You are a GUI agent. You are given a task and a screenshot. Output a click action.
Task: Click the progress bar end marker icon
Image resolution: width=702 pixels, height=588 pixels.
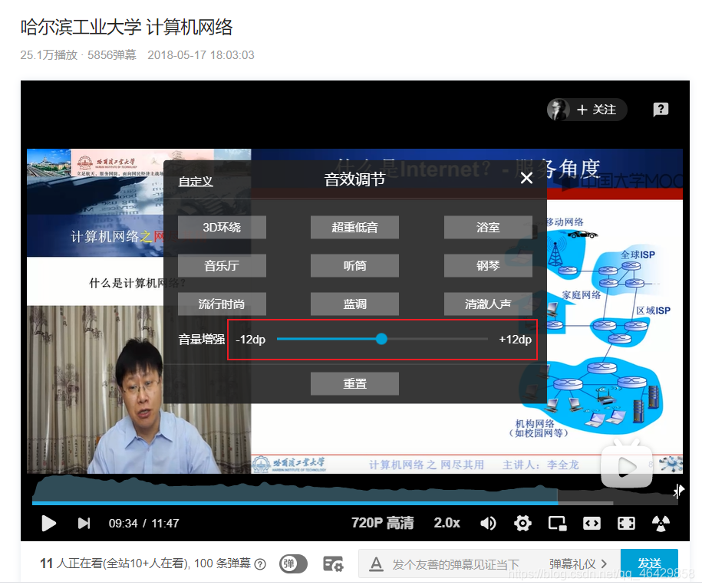point(679,491)
